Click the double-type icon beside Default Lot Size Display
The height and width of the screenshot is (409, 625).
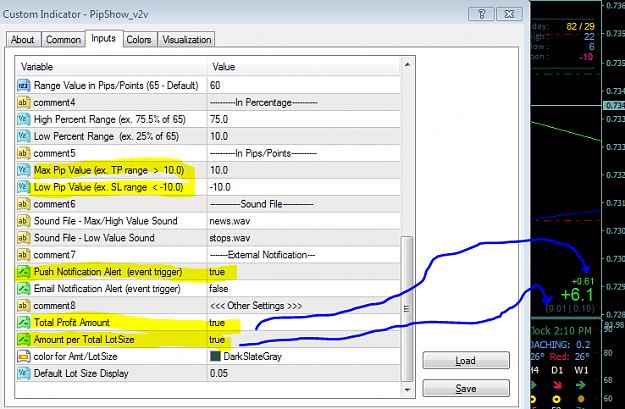tap(24, 374)
